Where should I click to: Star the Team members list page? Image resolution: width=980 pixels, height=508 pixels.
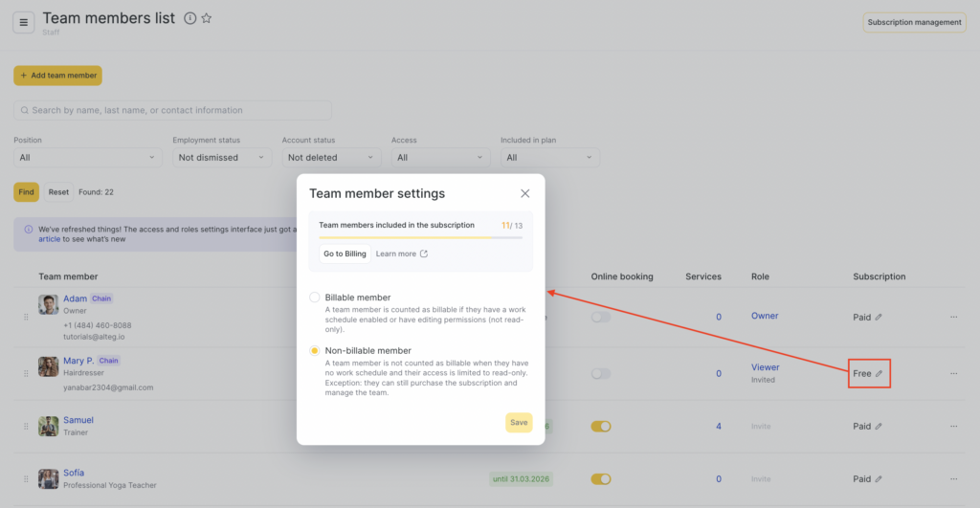(x=207, y=18)
